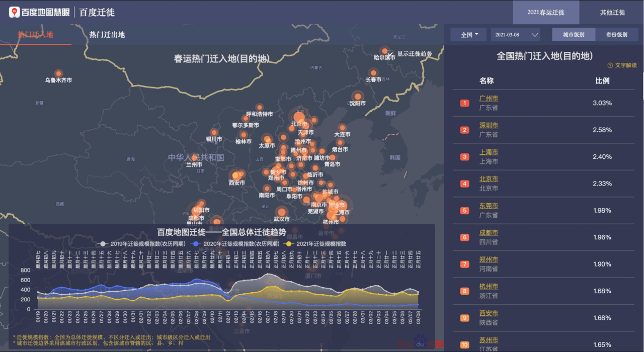
Task: Open the 西安市 link in ranking
Action: pyautogui.click(x=489, y=313)
